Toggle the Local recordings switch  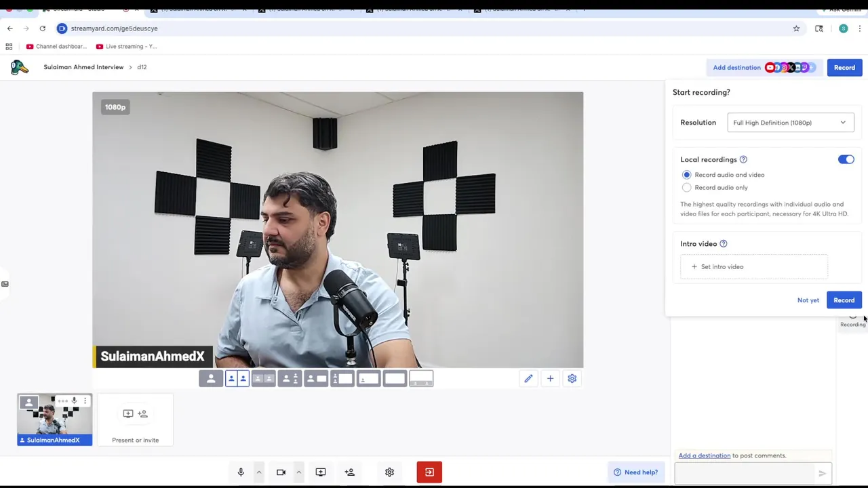point(846,159)
